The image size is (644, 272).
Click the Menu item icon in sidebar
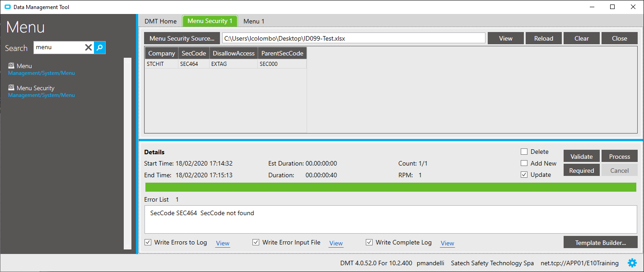[x=11, y=66]
